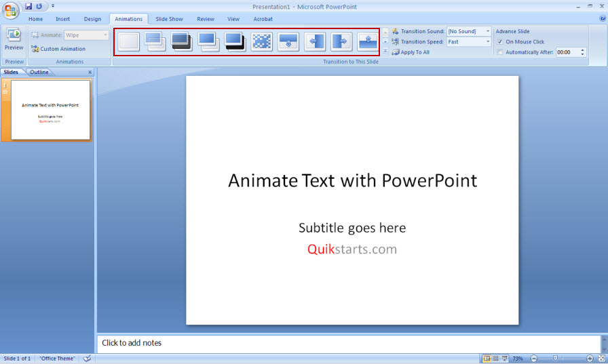This screenshot has height=364, width=608.
Task: Click the Undo icon in Quick Access Toolbar
Action: pos(39,6)
